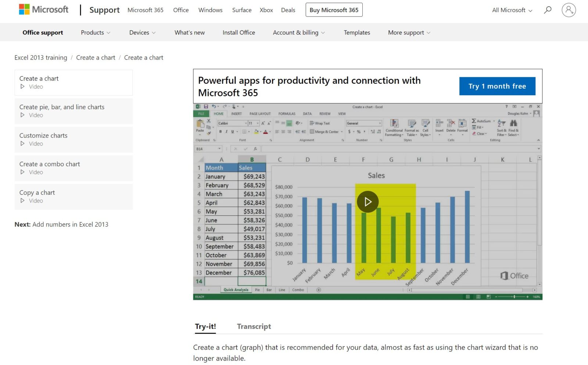The height and width of the screenshot is (365, 588).
Task: Open the font size 11 dropdown
Action: click(x=258, y=123)
